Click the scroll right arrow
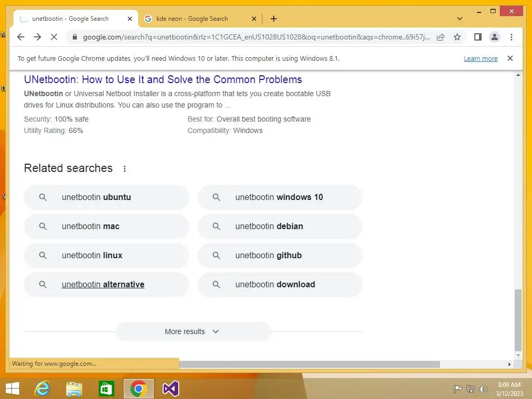Viewport: 532px width, 399px height. pyautogui.click(x=509, y=364)
